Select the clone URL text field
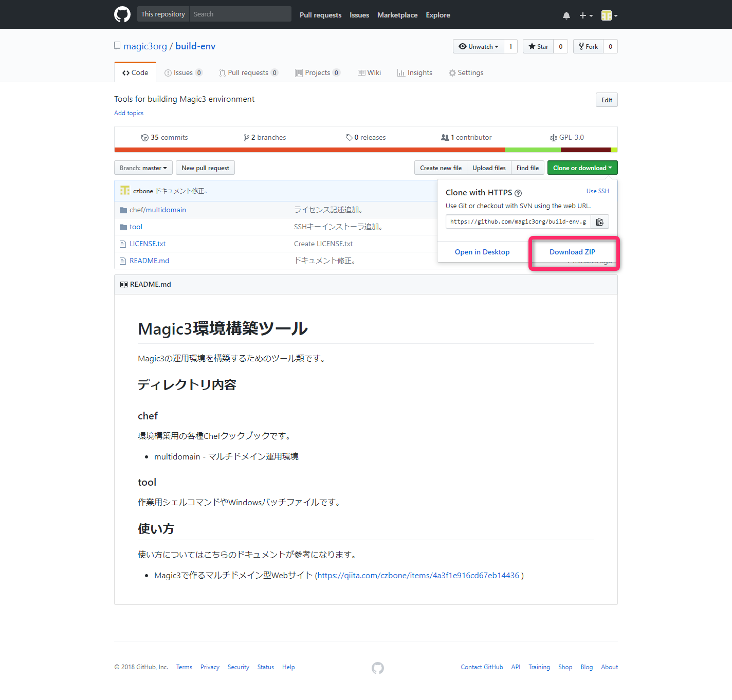Image resolution: width=732 pixels, height=700 pixels. click(x=518, y=222)
